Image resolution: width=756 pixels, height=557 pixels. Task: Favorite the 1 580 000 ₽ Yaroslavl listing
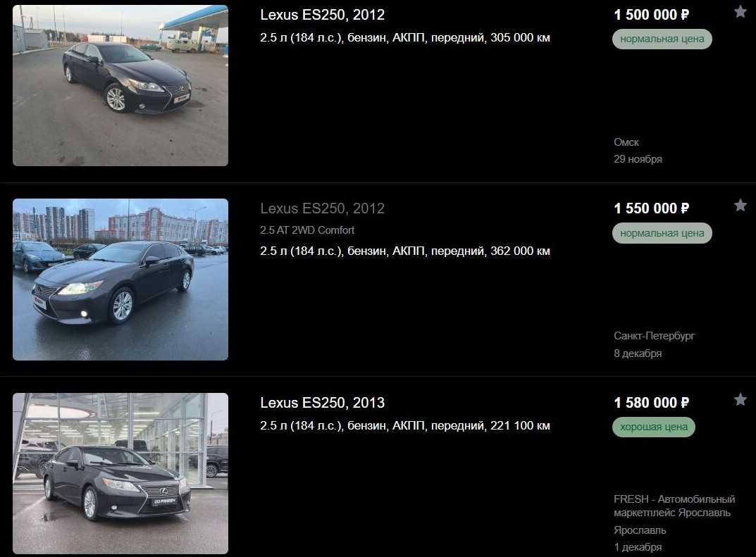pyautogui.click(x=740, y=399)
